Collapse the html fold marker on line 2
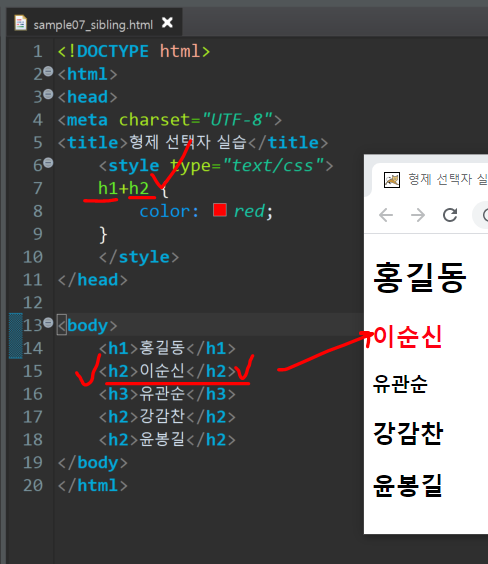488x564 pixels. click(x=48, y=71)
